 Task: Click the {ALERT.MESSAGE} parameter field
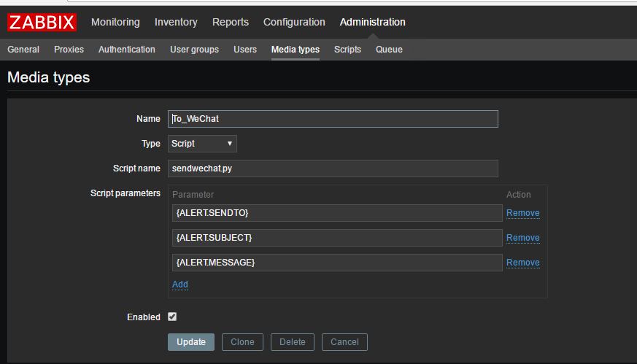coord(337,263)
